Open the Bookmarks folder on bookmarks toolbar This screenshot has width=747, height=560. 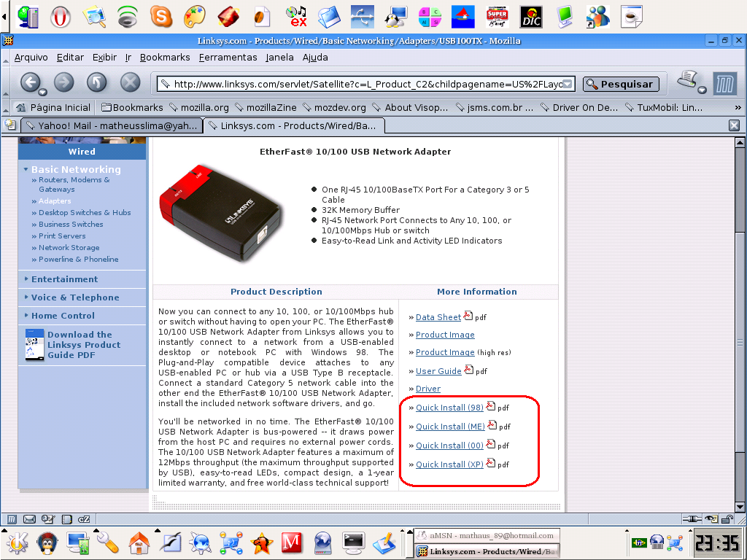[132, 108]
